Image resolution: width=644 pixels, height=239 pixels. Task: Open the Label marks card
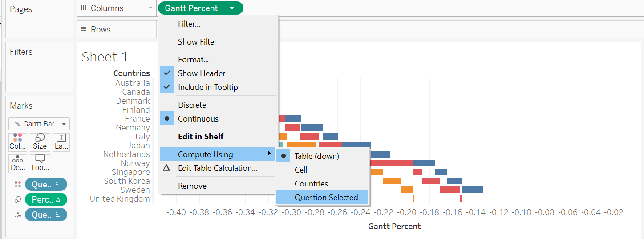61,142
